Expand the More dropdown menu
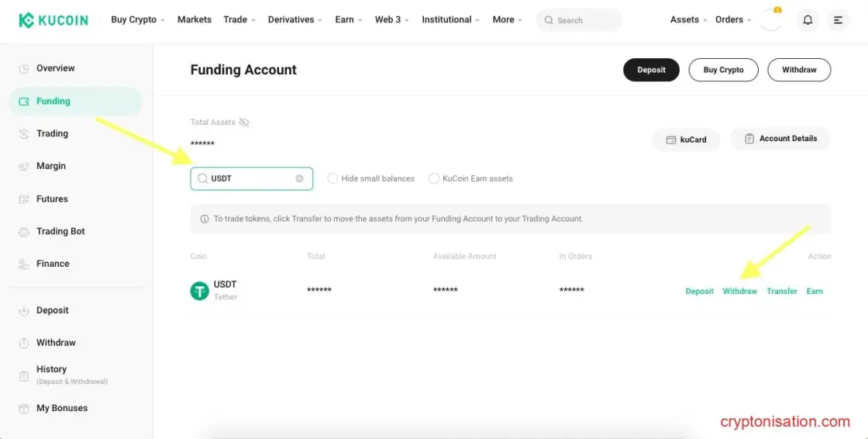The height and width of the screenshot is (439, 868). click(507, 19)
